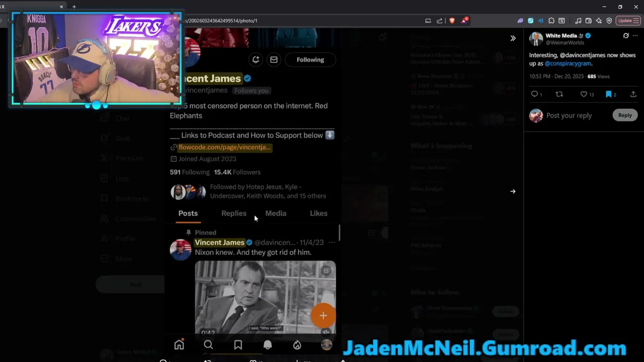This screenshot has width=644, height=362.
Task: Click the tweet timestamp 10:53 PM Dec 20, 2025
Action: [x=556, y=76]
